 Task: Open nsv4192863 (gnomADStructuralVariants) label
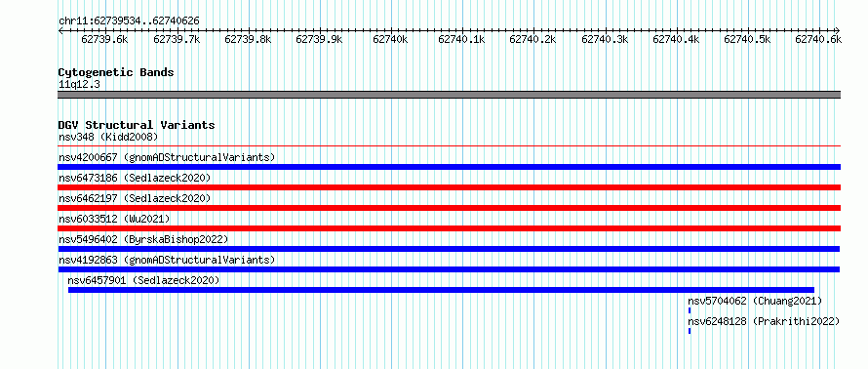tap(167, 260)
